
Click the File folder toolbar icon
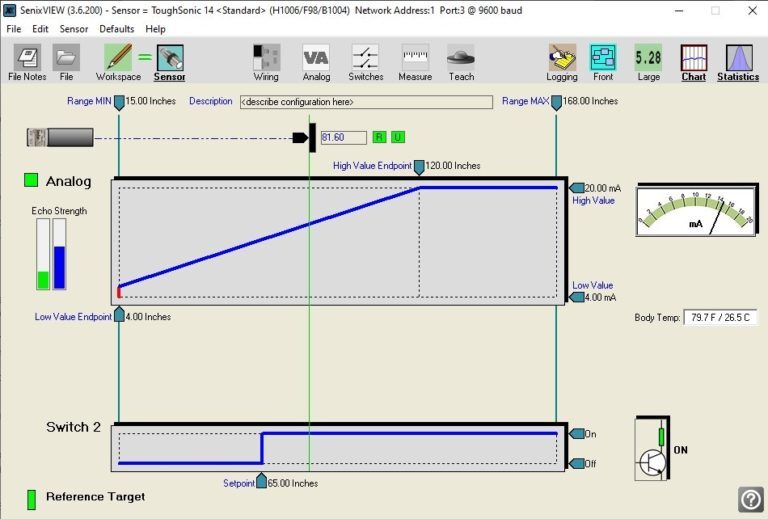coord(66,58)
